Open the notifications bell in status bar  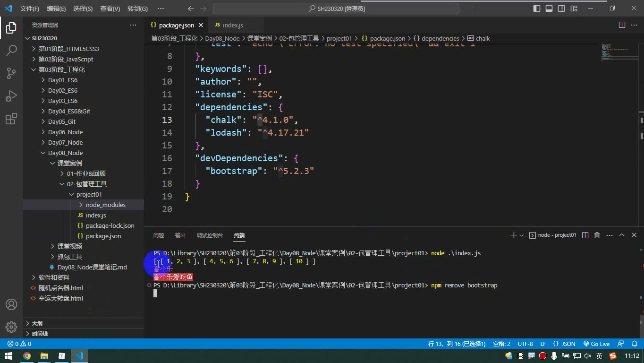tap(634, 344)
